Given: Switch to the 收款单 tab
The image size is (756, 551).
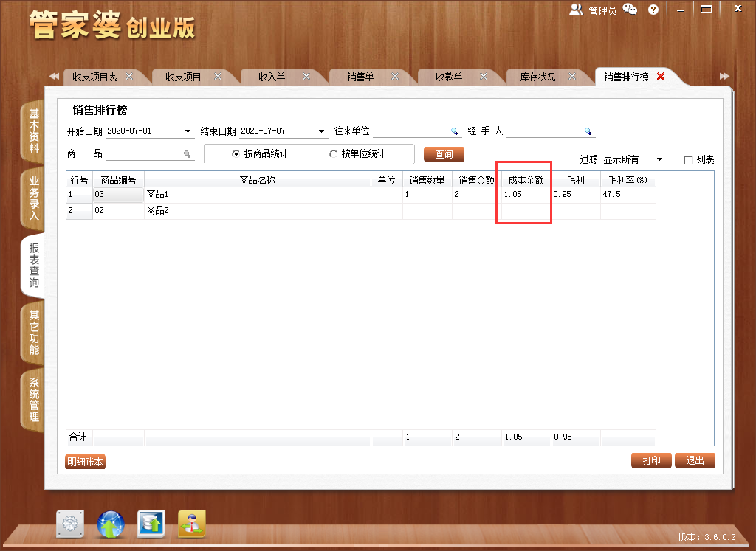Looking at the screenshot, I should (449, 77).
